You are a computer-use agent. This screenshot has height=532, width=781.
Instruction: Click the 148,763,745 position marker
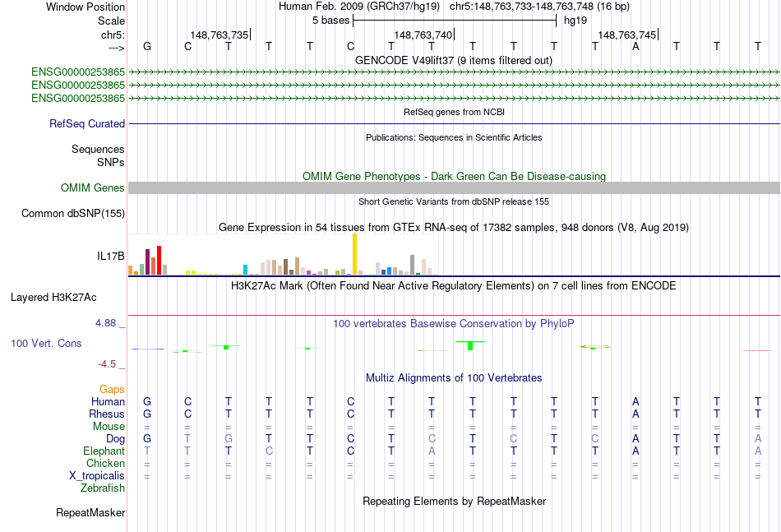(627, 35)
